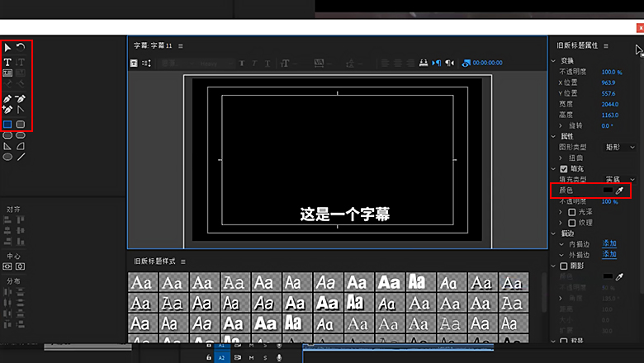Select the Ellipse tool

7,157
